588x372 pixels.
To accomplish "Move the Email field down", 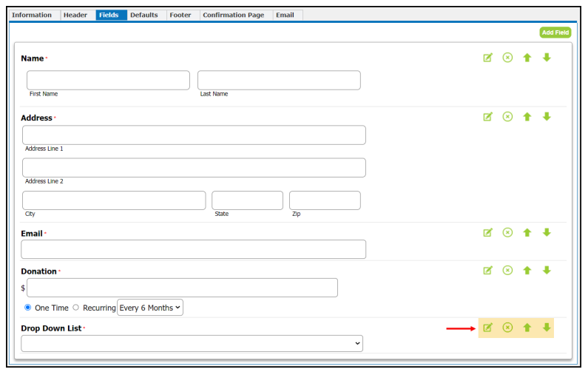I will 547,232.
